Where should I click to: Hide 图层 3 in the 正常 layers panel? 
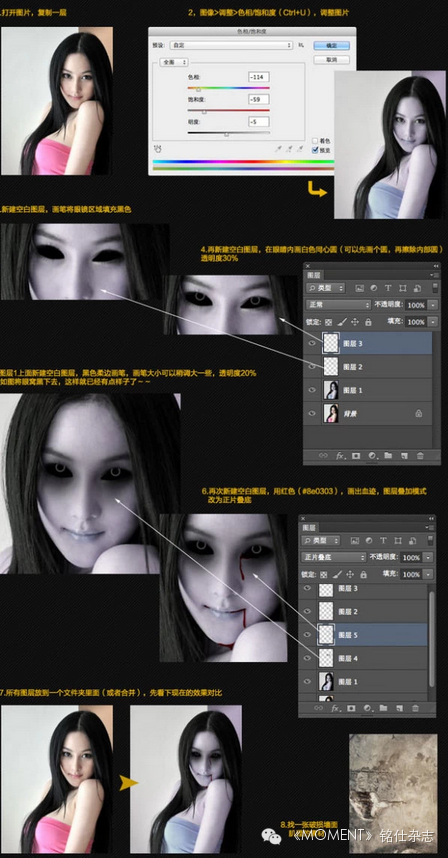(312, 344)
